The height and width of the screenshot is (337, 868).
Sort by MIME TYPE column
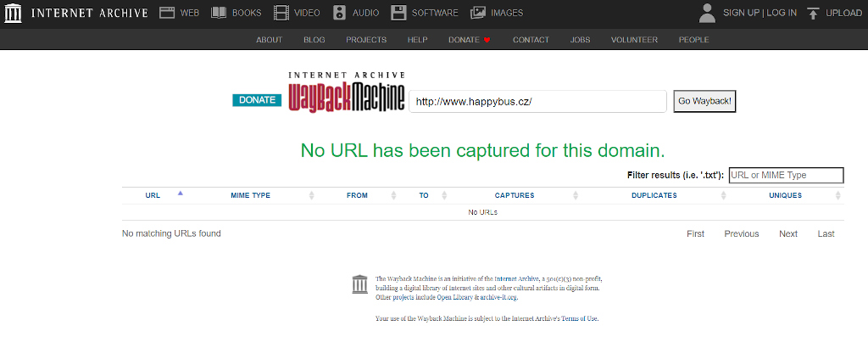click(250, 195)
